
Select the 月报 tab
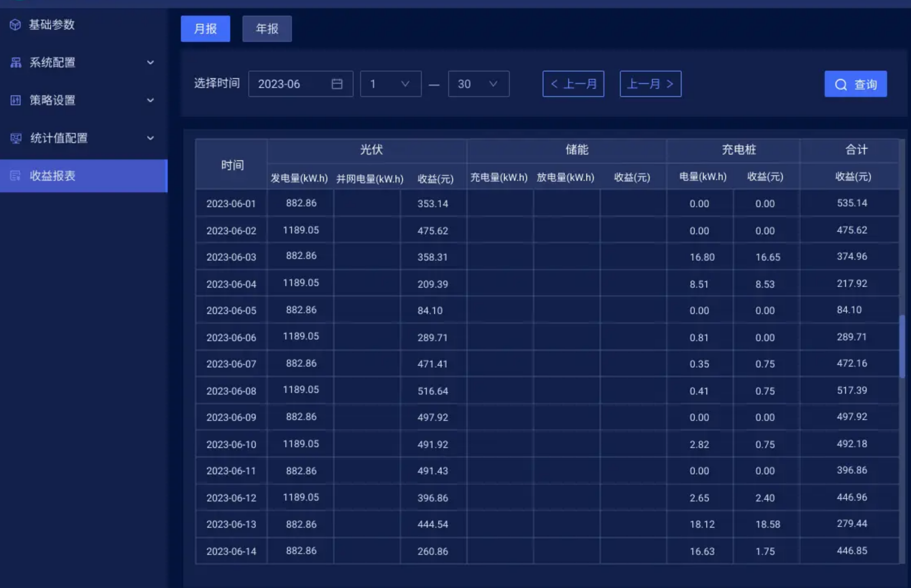coord(205,28)
